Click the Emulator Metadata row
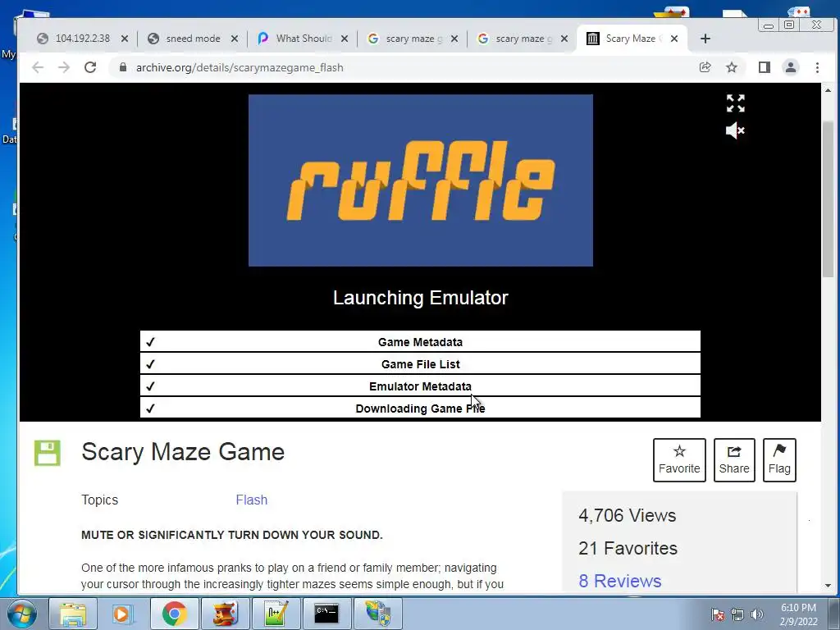 [x=420, y=386]
